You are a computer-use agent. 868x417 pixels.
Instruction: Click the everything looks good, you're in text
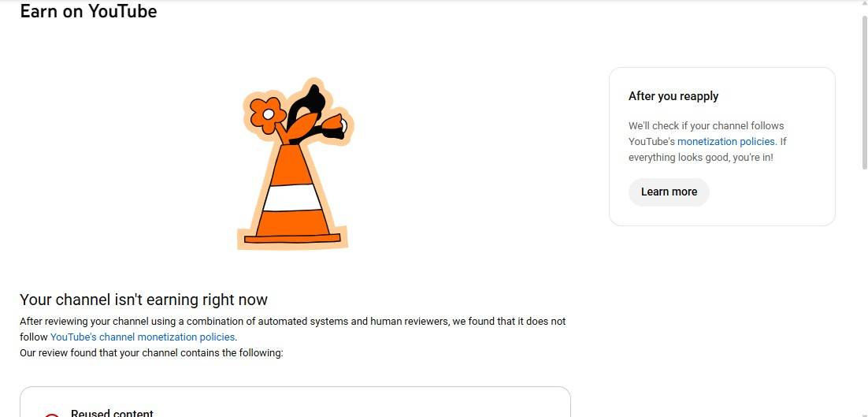700,158
